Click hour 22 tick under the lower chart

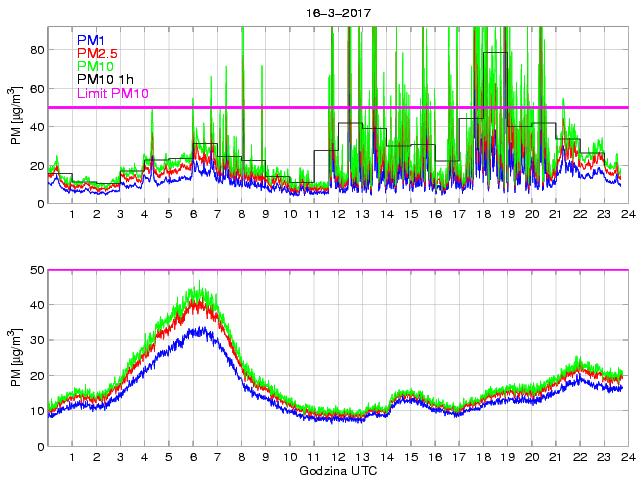click(x=580, y=458)
